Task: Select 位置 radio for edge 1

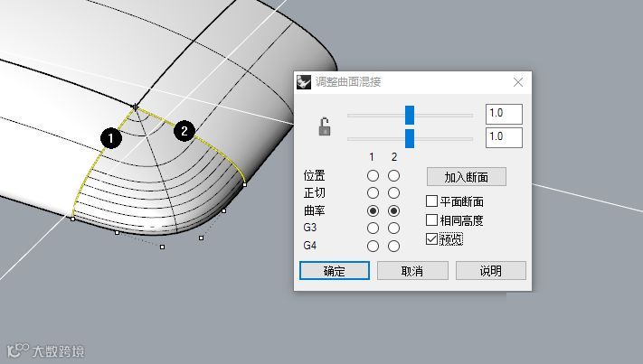Action: click(373, 175)
